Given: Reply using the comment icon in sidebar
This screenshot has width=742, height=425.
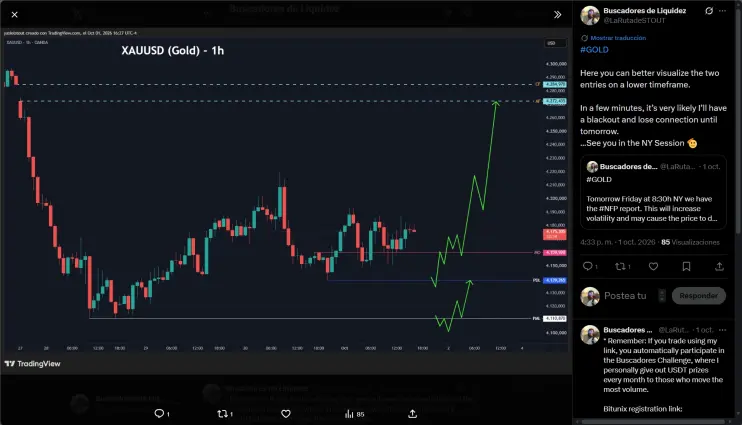Looking at the screenshot, I should click(x=587, y=266).
